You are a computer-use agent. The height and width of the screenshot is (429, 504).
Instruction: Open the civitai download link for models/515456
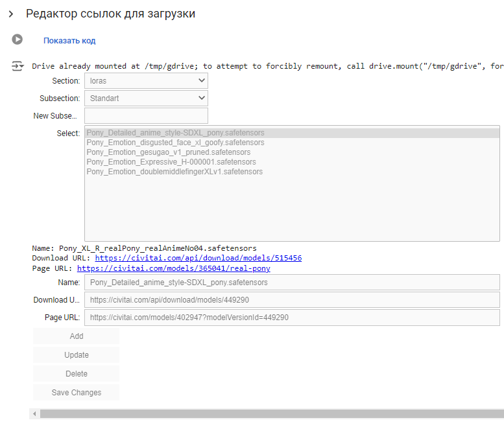click(x=198, y=258)
